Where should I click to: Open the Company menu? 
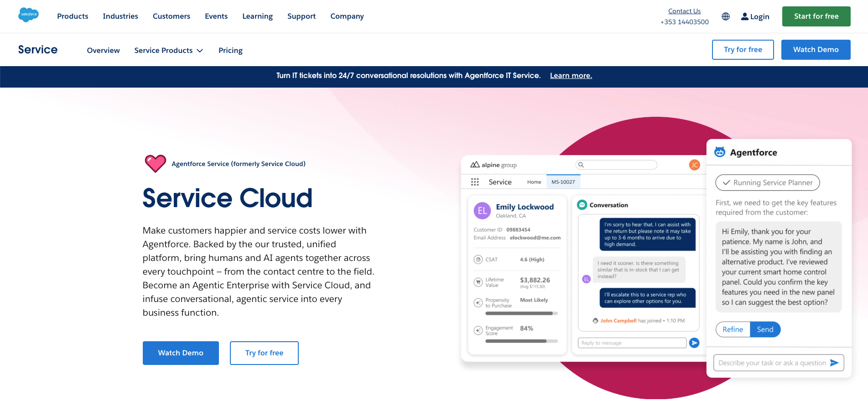tap(347, 16)
